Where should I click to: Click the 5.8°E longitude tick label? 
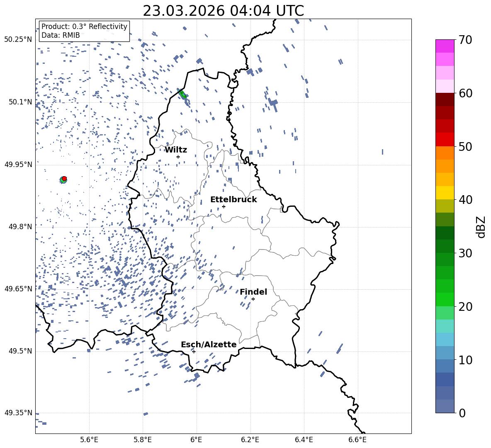(143, 440)
